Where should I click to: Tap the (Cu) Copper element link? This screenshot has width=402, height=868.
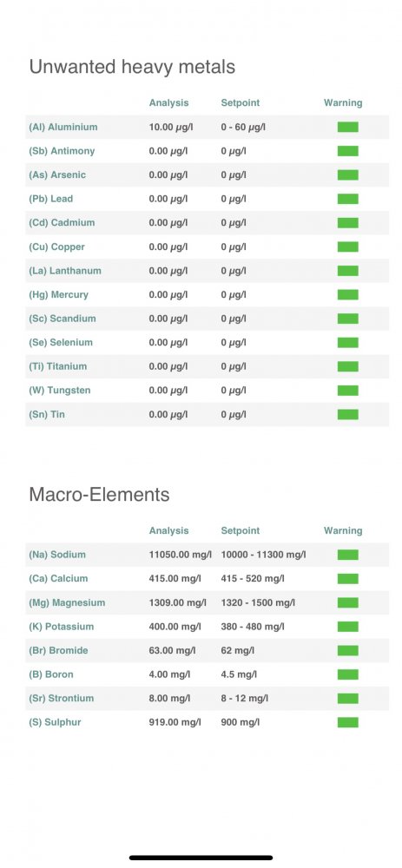click(x=56, y=247)
